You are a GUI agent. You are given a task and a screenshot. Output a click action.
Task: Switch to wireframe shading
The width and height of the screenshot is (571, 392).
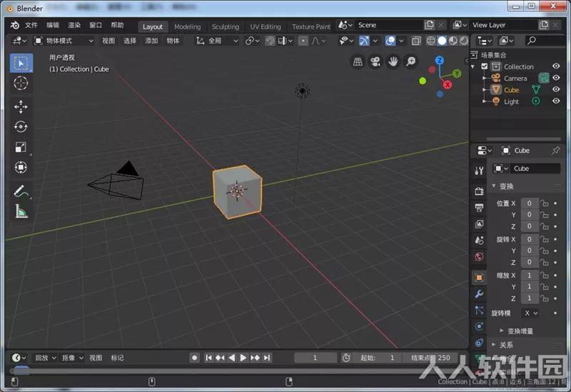point(431,41)
